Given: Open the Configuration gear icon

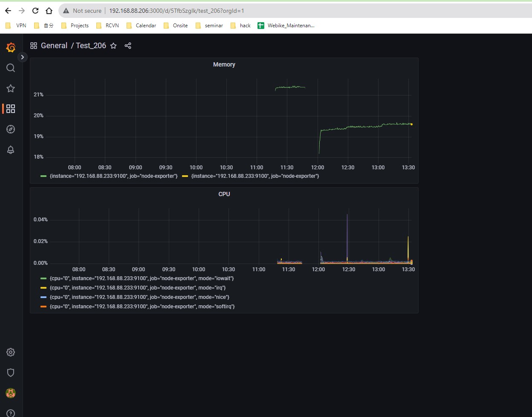Looking at the screenshot, I should click(10, 352).
